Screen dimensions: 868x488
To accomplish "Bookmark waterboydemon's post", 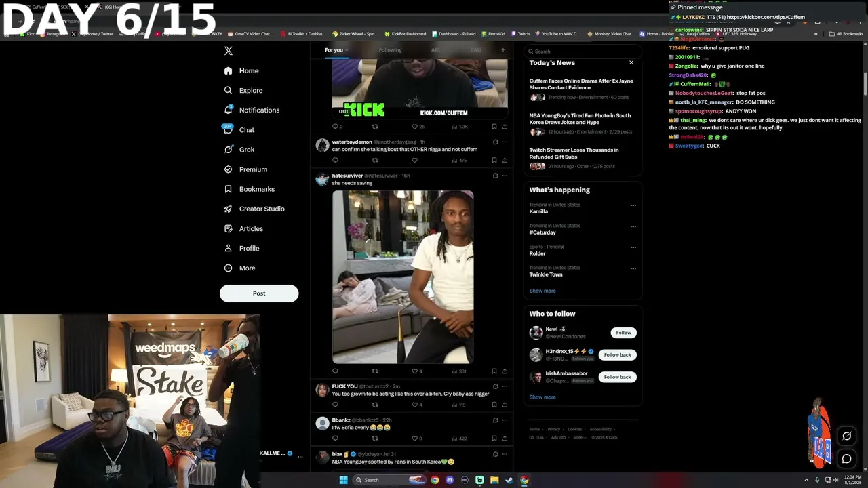I will coord(494,161).
